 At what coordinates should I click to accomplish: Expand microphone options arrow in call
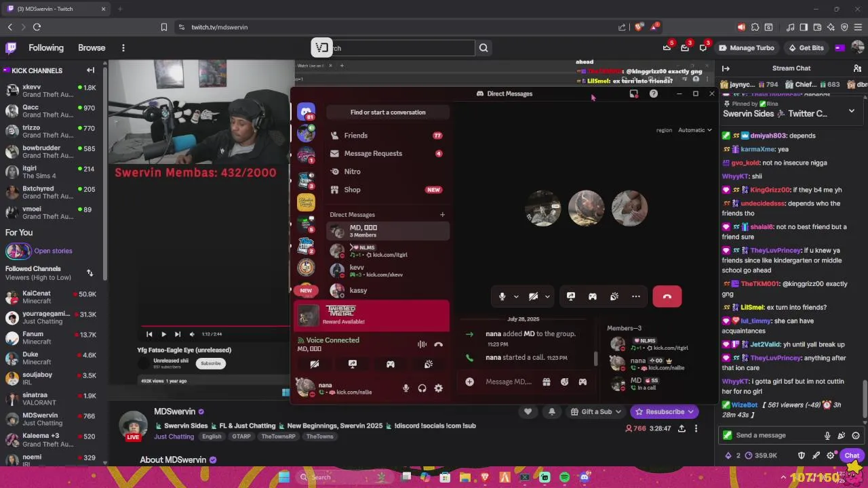[x=516, y=296]
